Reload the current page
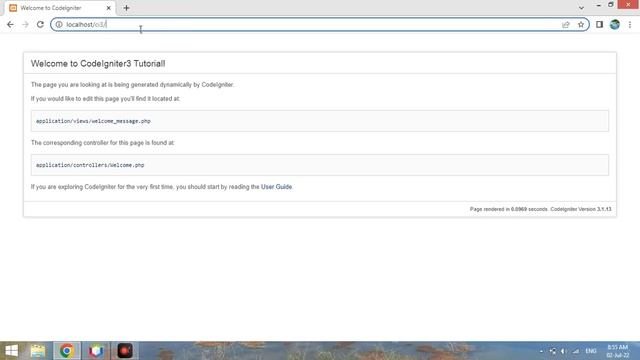The image size is (640, 360). click(40, 24)
